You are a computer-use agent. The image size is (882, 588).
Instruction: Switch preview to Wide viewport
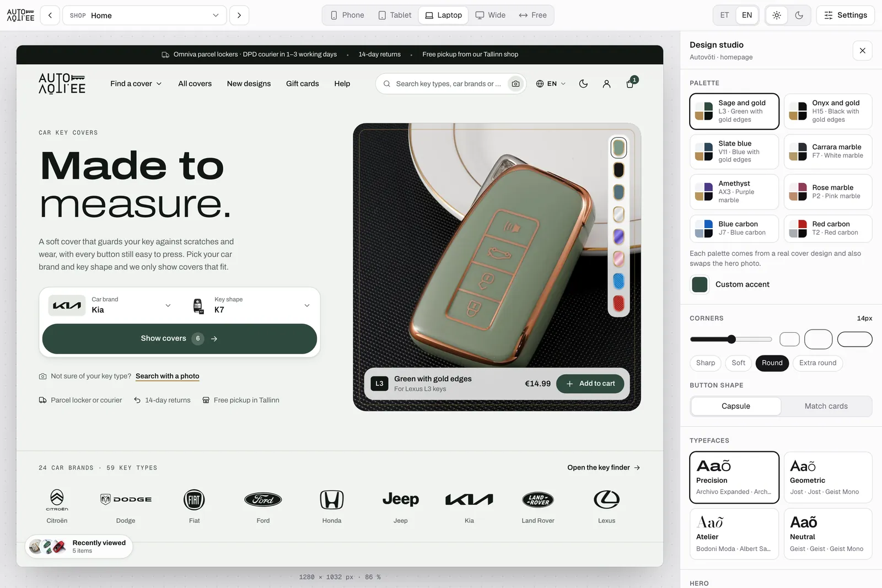pyautogui.click(x=491, y=15)
